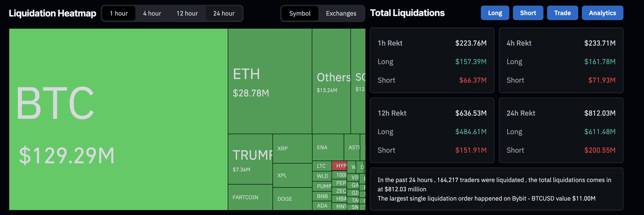The image size is (644, 215).
Task: Open the Trade button
Action: click(562, 13)
